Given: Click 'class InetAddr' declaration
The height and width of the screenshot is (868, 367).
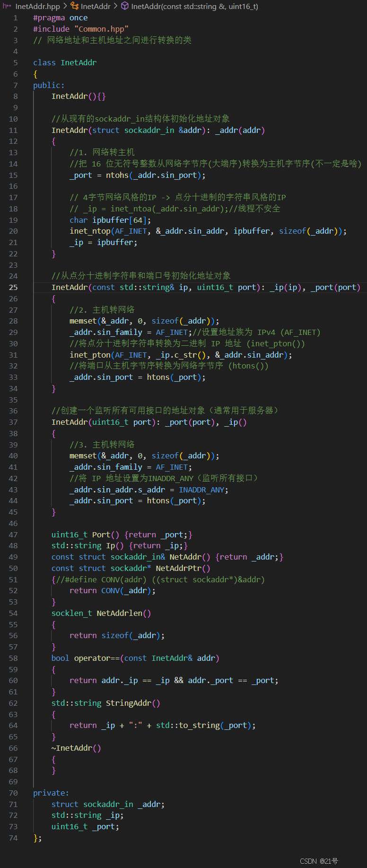Looking at the screenshot, I should click(65, 62).
